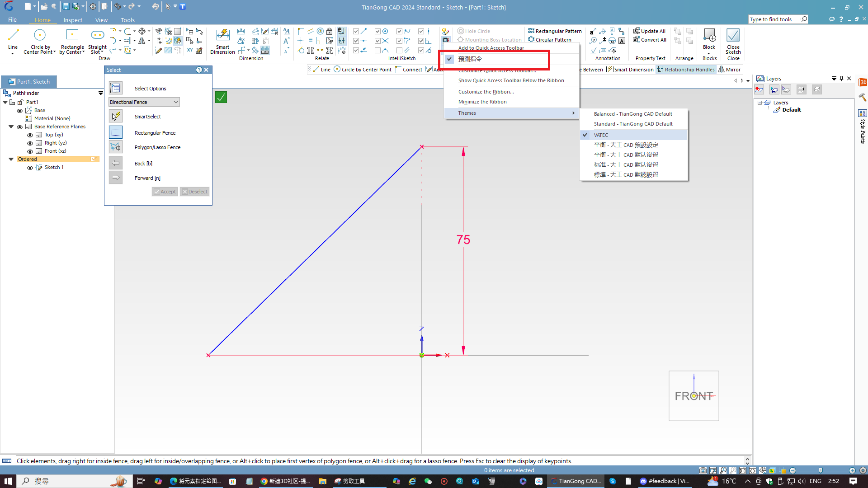Open Circle by Center Point dropdown arrow
Image resolution: width=868 pixels, height=488 pixels.
(x=55, y=52)
